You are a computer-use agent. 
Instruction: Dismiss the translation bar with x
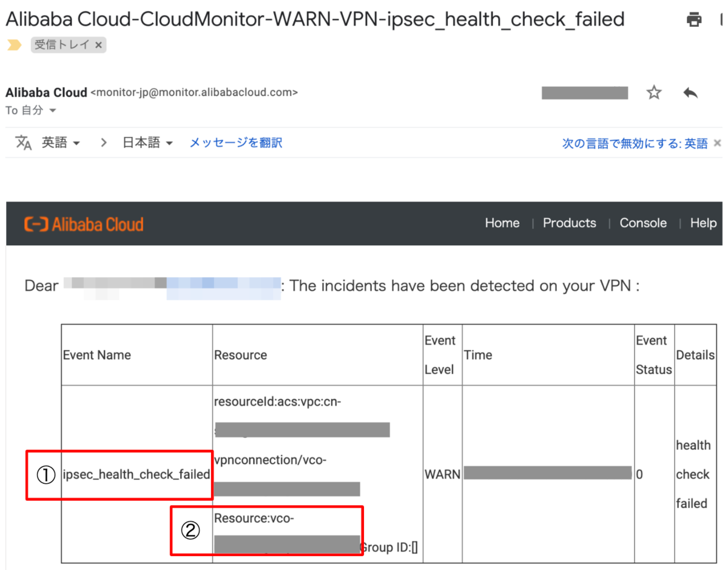[717, 144]
